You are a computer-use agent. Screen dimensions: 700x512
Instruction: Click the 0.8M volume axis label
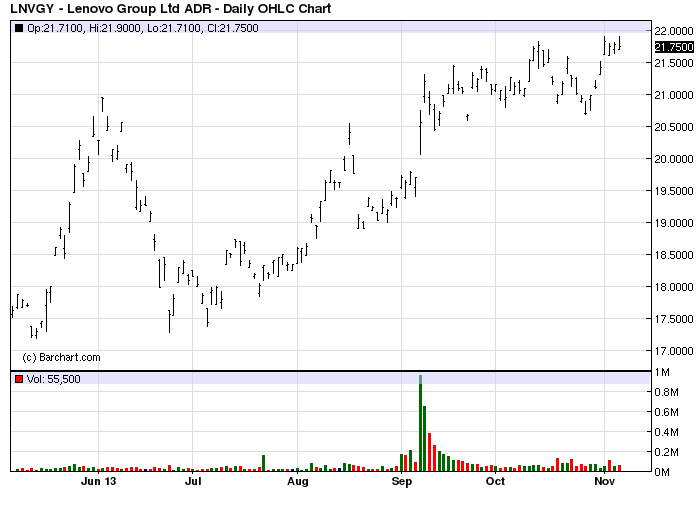667,392
